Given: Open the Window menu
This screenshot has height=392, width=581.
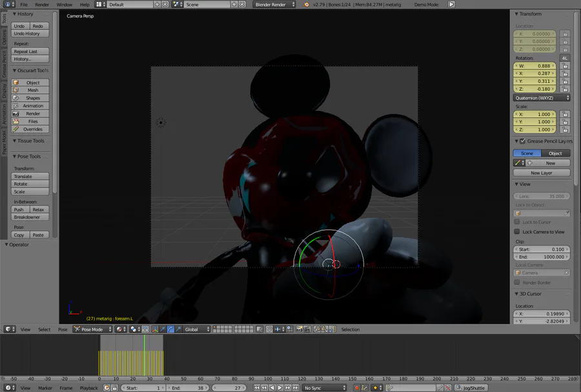Looking at the screenshot, I should coord(64,5).
